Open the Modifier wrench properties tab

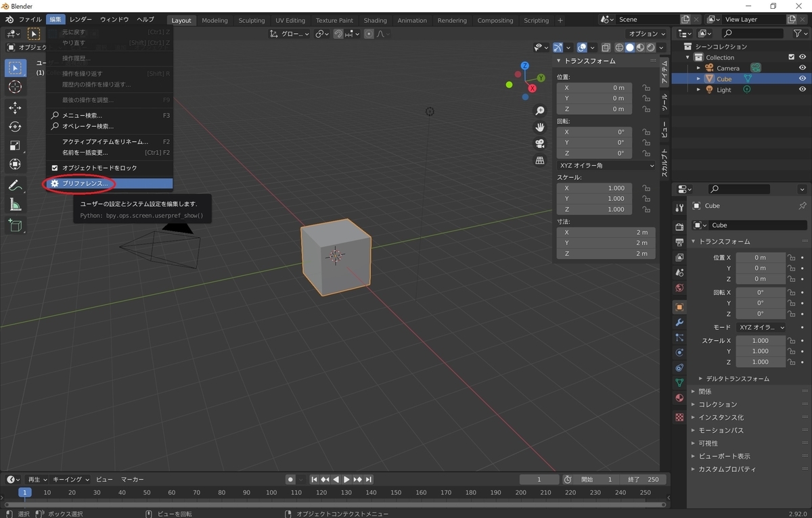point(679,322)
